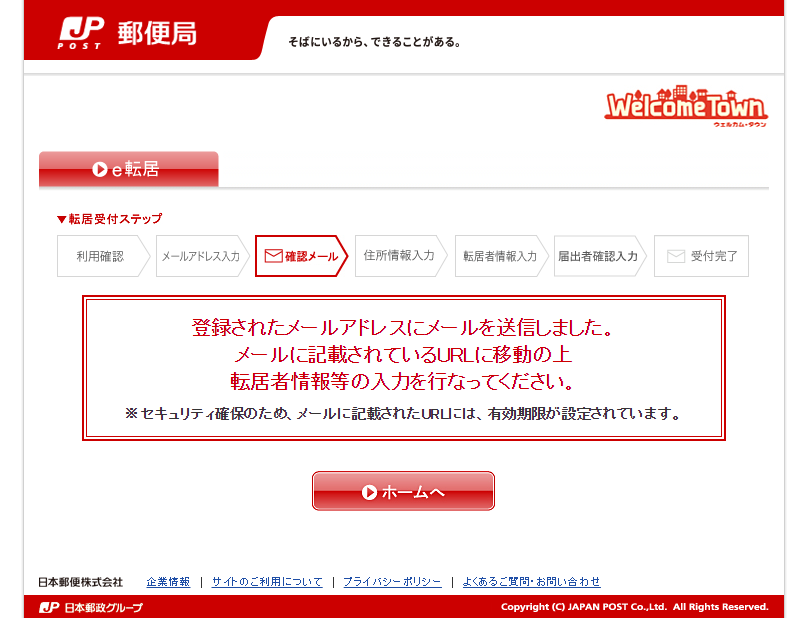Select the 届出者確認入力 step
This screenshot has width=806, height=618.
click(598, 256)
